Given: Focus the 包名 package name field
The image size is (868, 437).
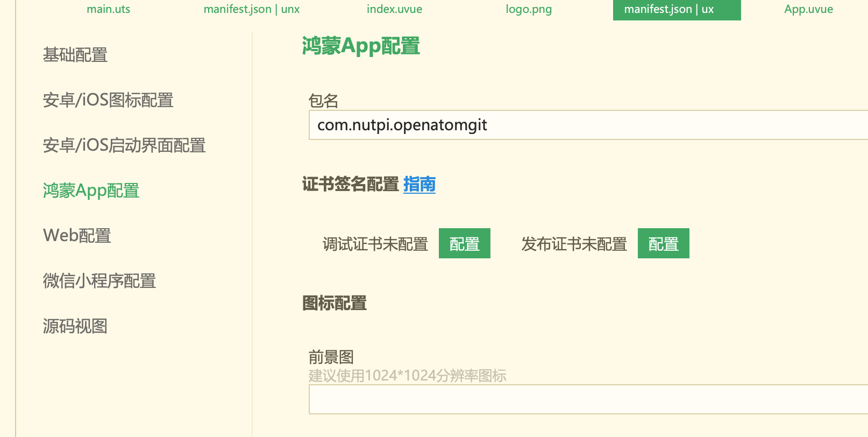Looking at the screenshot, I should click(x=586, y=125).
